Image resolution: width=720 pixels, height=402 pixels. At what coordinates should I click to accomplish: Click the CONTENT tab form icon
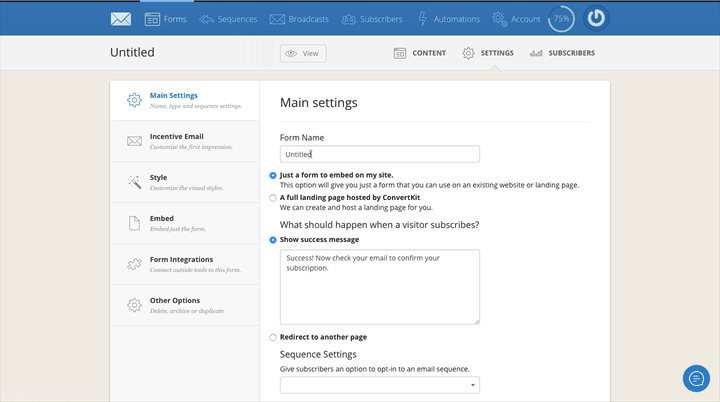click(399, 53)
